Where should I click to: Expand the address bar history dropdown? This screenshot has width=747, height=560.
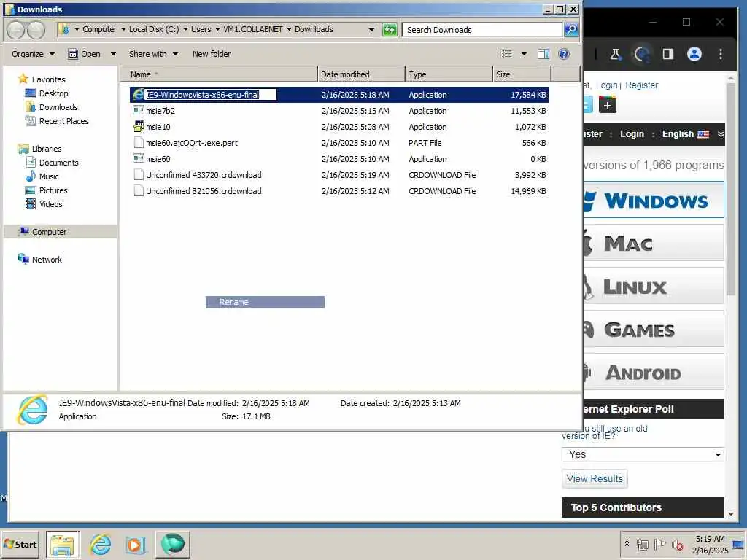coord(371,29)
